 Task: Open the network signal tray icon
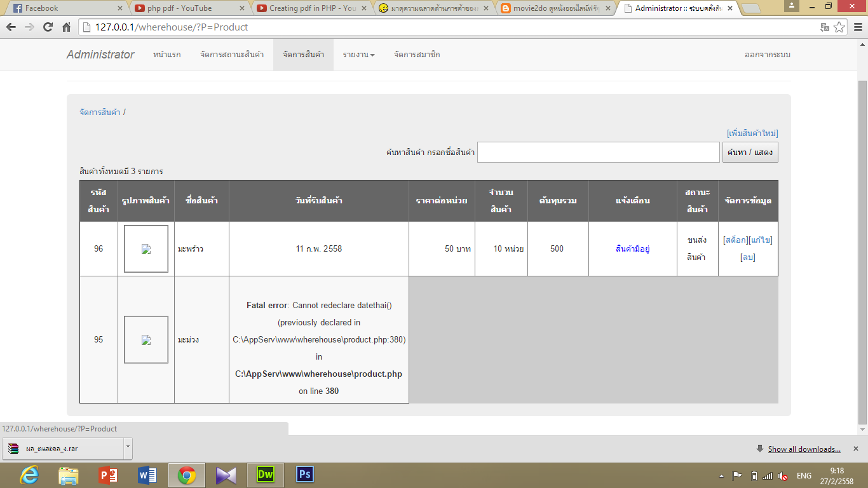pos(768,475)
